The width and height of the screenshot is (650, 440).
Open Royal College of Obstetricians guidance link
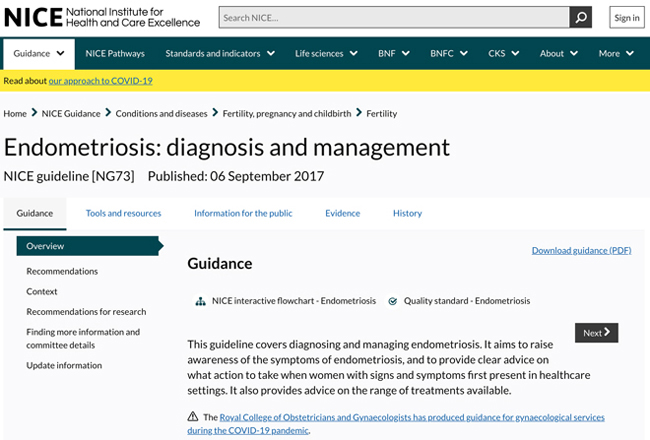coord(396,424)
